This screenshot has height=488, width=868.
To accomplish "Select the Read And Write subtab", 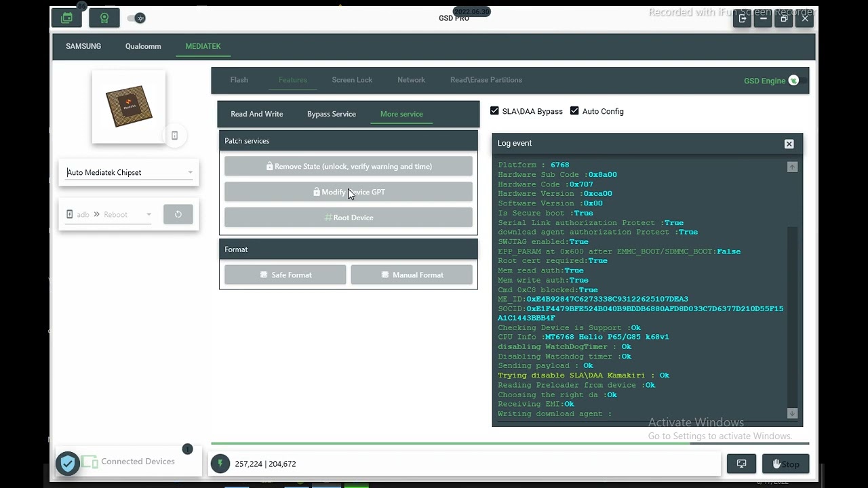I will pyautogui.click(x=257, y=114).
